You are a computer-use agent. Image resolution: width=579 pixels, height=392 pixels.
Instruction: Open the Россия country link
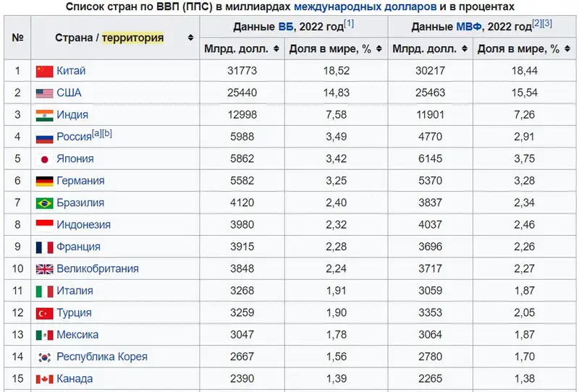tap(73, 137)
